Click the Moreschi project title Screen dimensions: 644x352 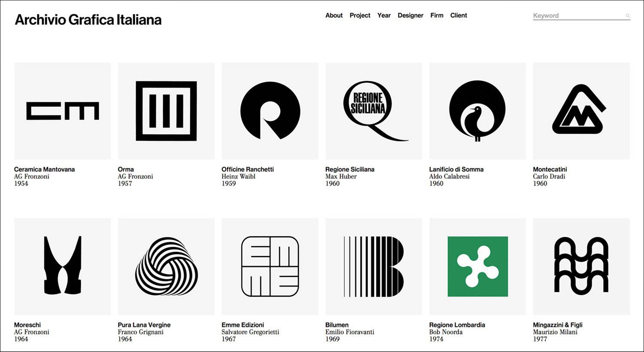click(27, 325)
